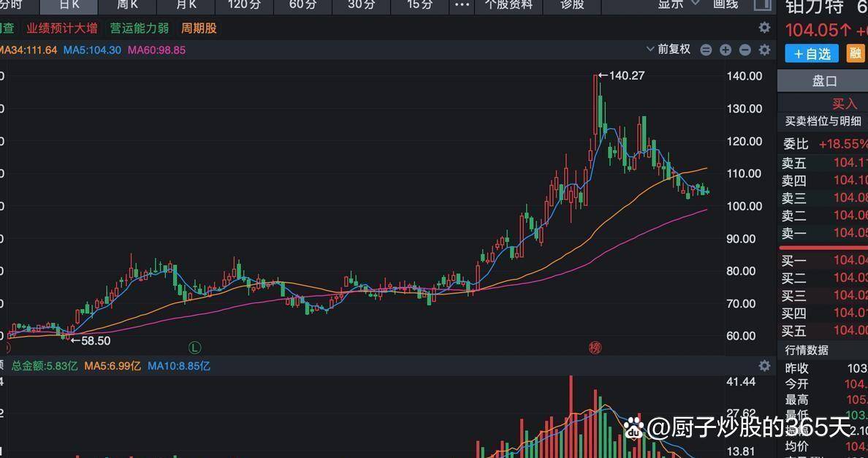Click the minus zoom-out chart icon
Image resolution: width=868 pixels, height=458 pixels.
pos(745,50)
